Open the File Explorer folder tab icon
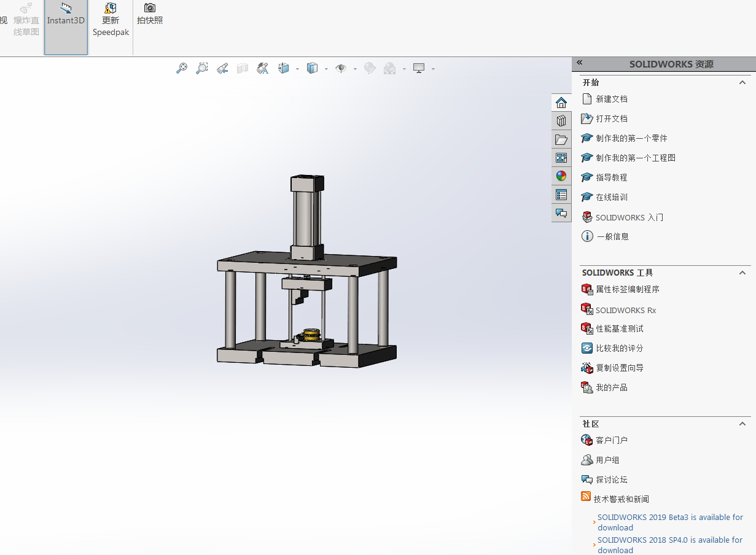Image resolution: width=756 pixels, height=555 pixels. pos(561,139)
